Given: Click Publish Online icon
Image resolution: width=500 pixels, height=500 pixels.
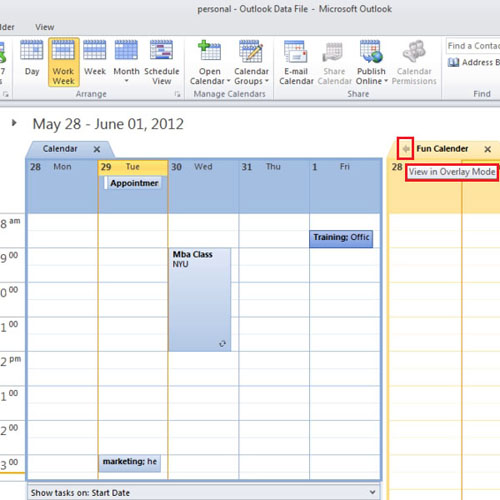Looking at the screenshot, I should (x=371, y=62).
